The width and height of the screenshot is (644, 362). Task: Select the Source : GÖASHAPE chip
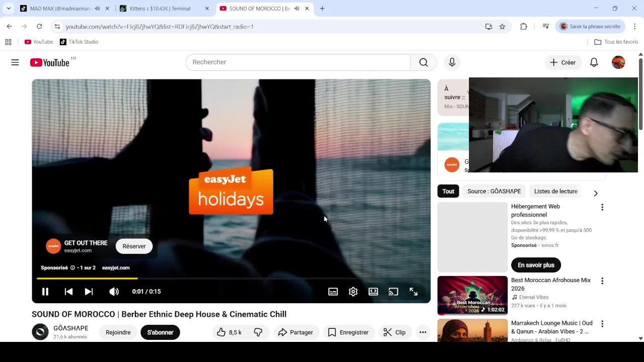494,191
